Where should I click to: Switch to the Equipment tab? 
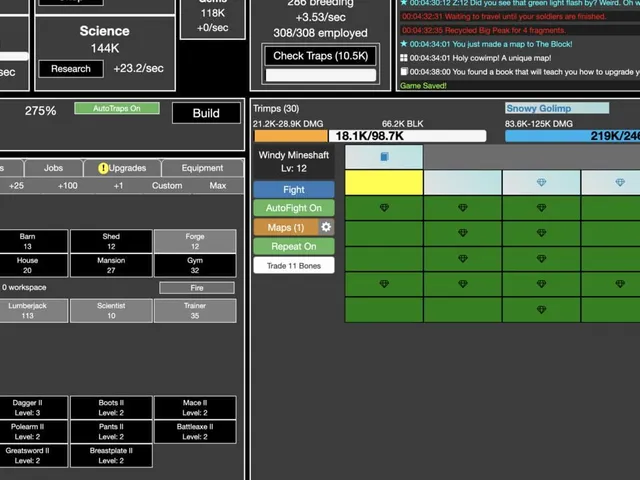pos(202,168)
